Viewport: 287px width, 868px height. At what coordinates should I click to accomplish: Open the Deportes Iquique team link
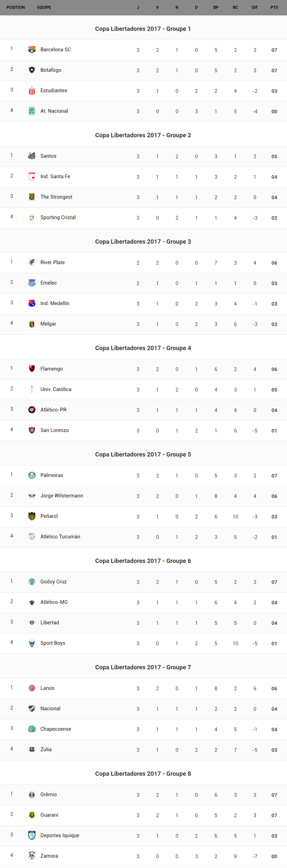(60, 835)
